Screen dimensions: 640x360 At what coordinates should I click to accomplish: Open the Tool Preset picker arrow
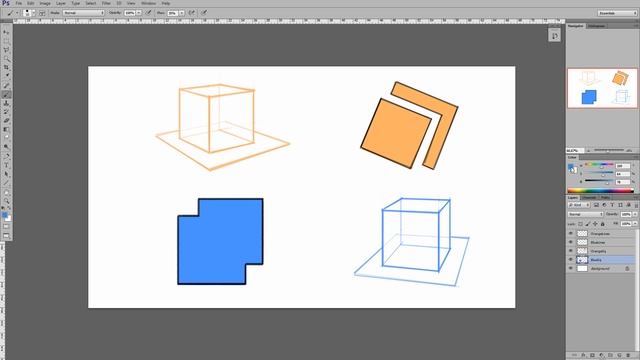pyautogui.click(x=17, y=13)
